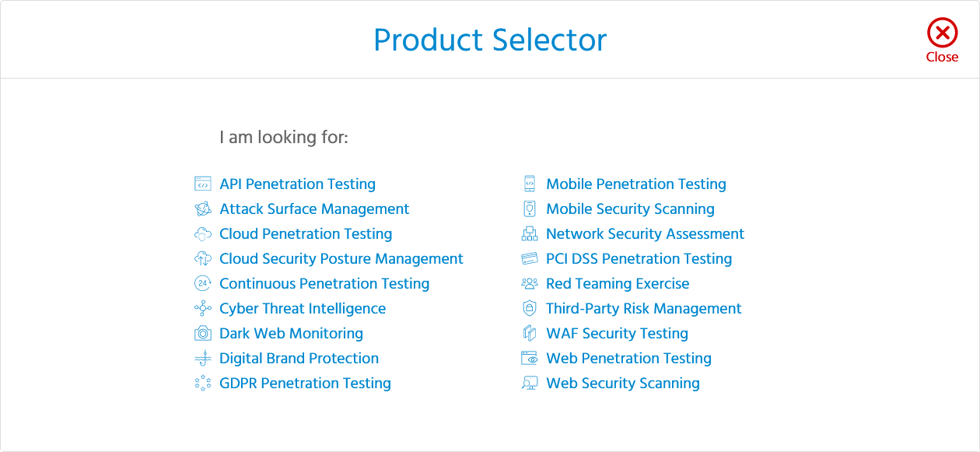This screenshot has height=452, width=980.
Task: Click the Network Security Assessment network icon
Action: tap(530, 234)
